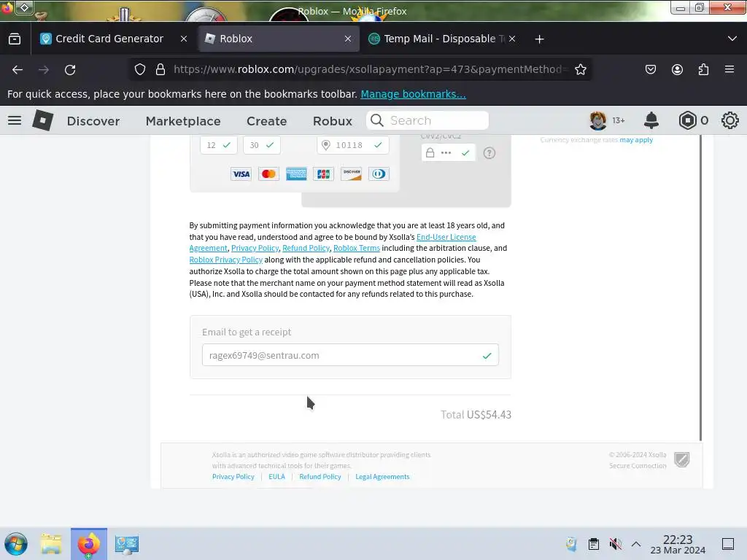The image size is (747, 560).
Task: Close the Credit Card Generator tab
Action: [x=184, y=39]
